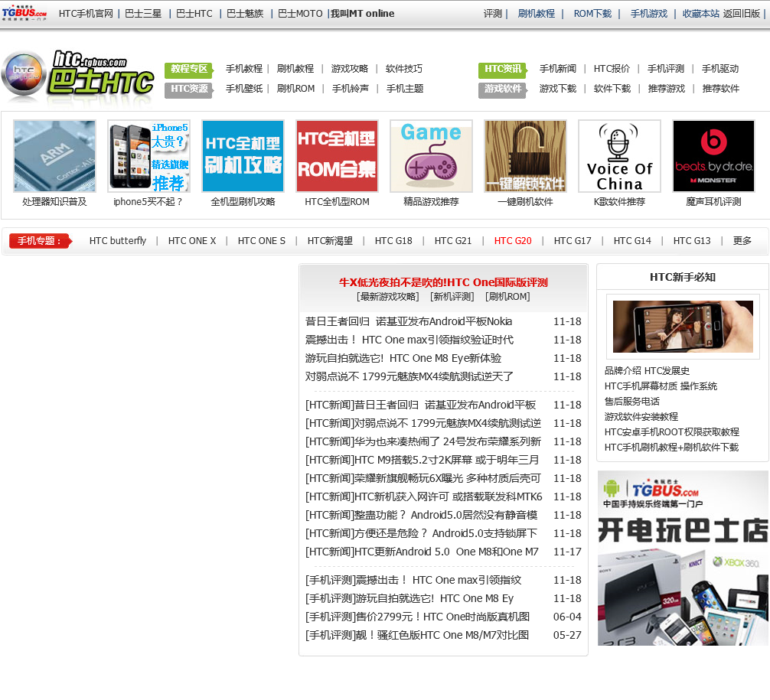Viewport: 770px width, 700px height.
Task: Open the HTC全机型刷机攻略 blue tile
Action: 243,156
